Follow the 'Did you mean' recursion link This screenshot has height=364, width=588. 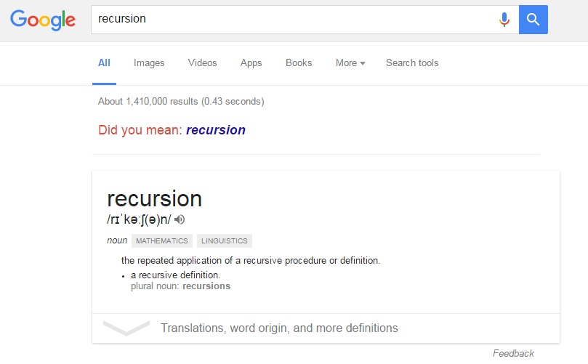click(x=216, y=130)
